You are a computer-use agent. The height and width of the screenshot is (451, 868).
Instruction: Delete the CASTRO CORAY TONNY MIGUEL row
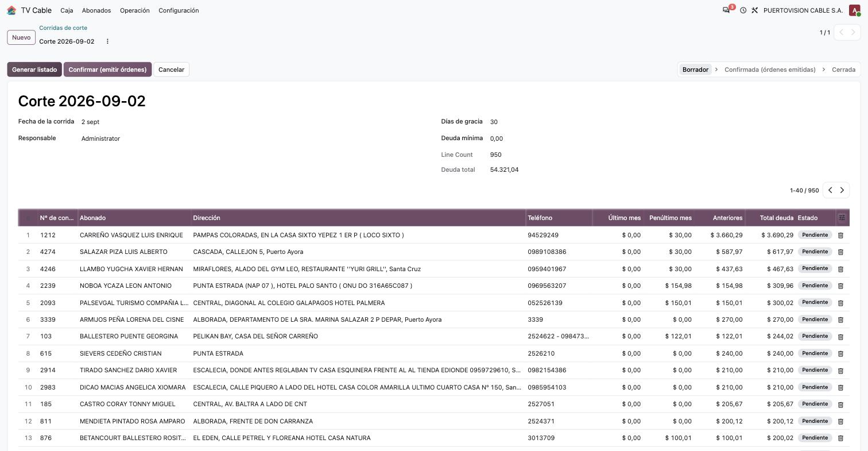840,404
